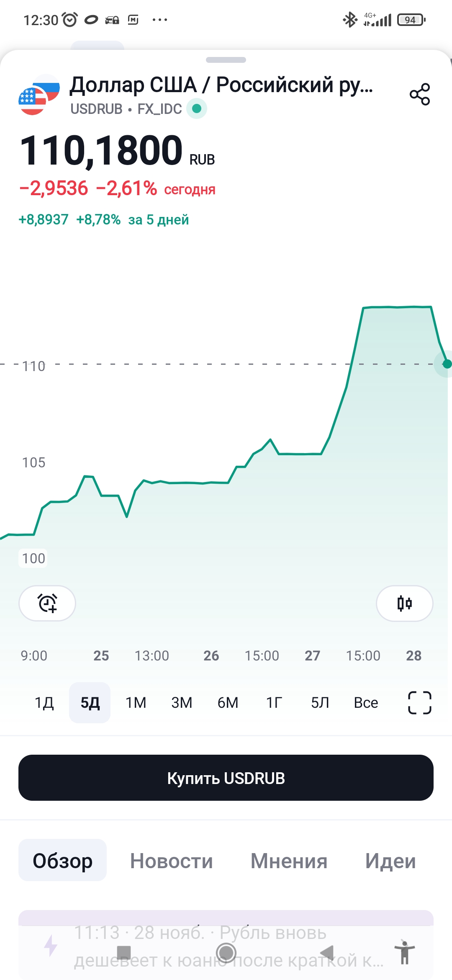The width and height of the screenshot is (452, 980).
Task: Open the accessibility shortcut icon
Action: pos(404,952)
